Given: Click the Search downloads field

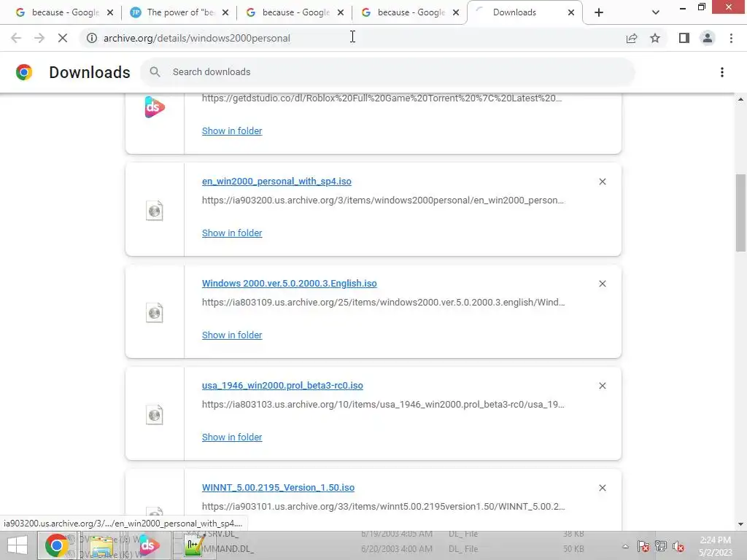Looking at the screenshot, I should 388,72.
